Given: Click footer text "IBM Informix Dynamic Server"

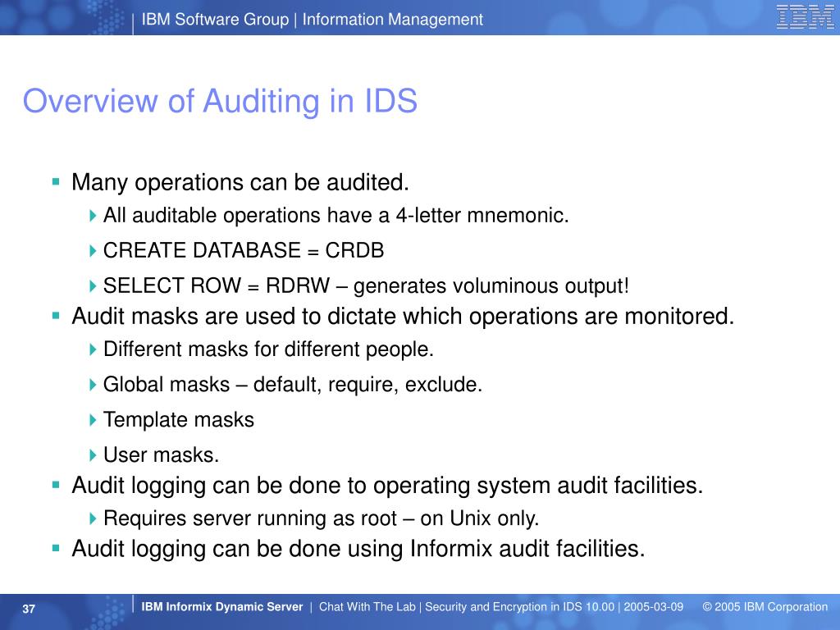Looking at the screenshot, I should pyautogui.click(x=221, y=607).
